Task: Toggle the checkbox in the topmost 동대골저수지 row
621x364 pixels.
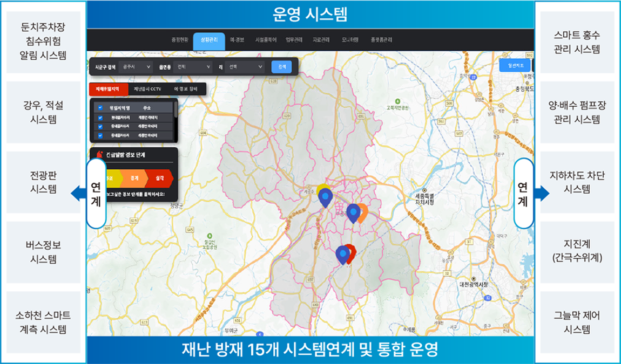Action: [100, 118]
